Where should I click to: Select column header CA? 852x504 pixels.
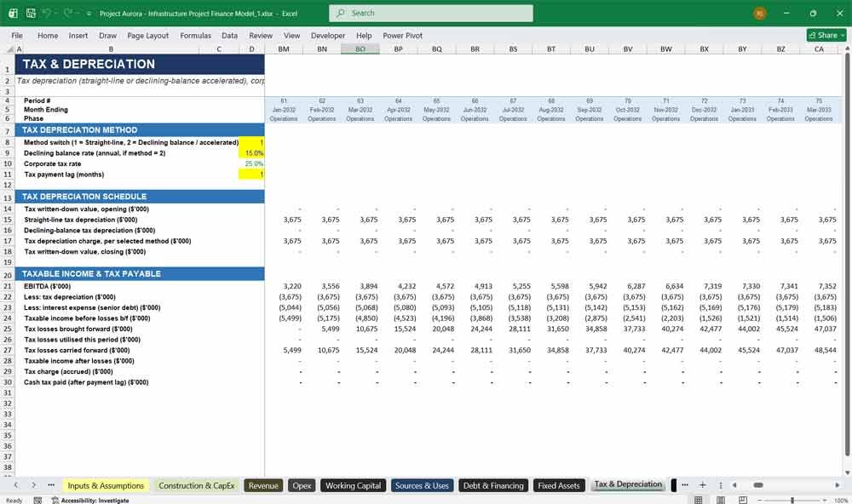tap(819, 49)
